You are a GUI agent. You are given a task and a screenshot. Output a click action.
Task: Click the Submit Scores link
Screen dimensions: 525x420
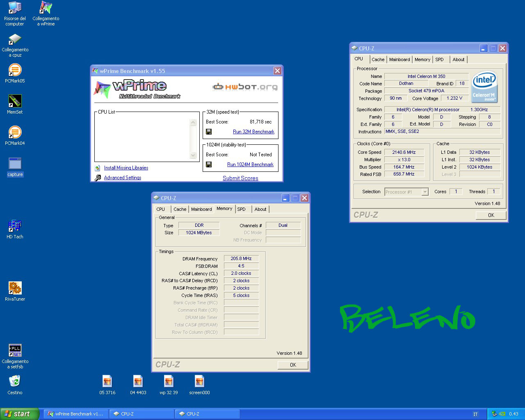pyautogui.click(x=240, y=178)
